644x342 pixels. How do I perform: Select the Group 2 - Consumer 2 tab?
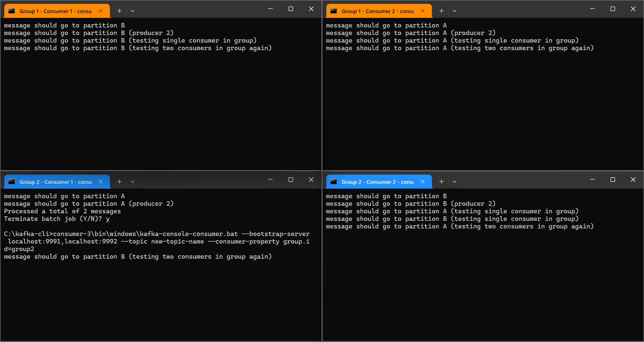click(379, 182)
